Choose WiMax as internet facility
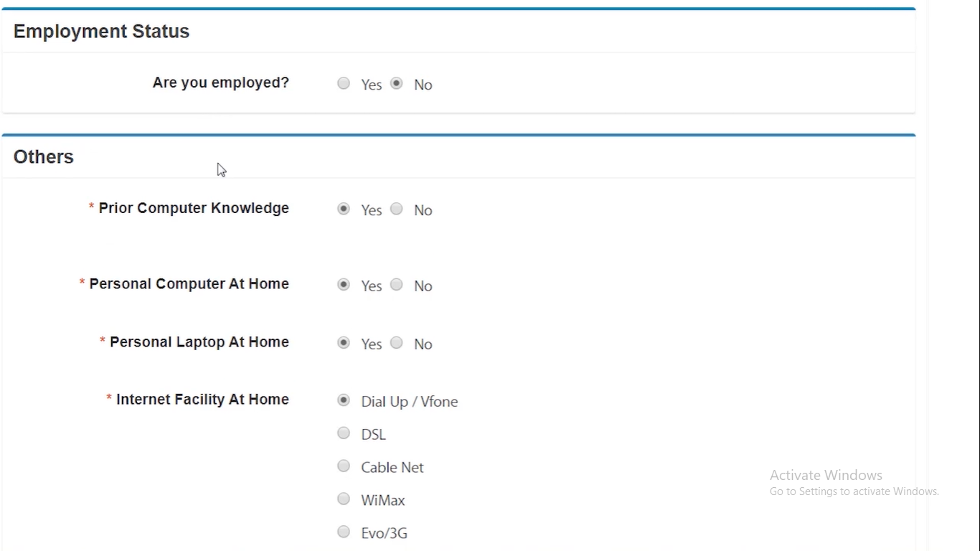 344,499
